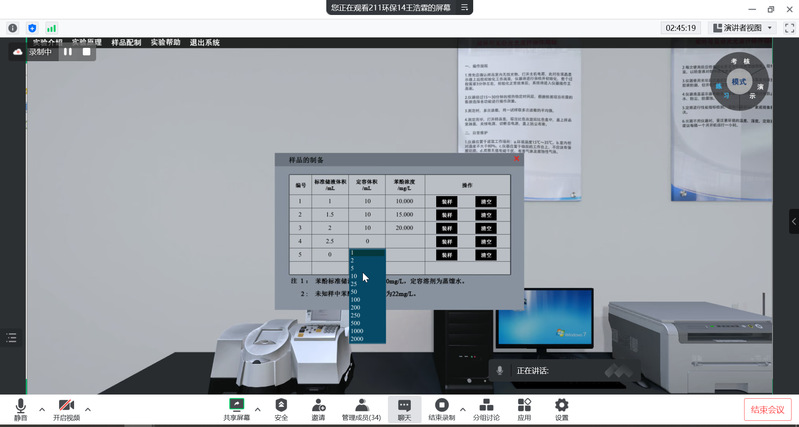
Task: Open the 应用 apps icon
Action: pyautogui.click(x=524, y=408)
